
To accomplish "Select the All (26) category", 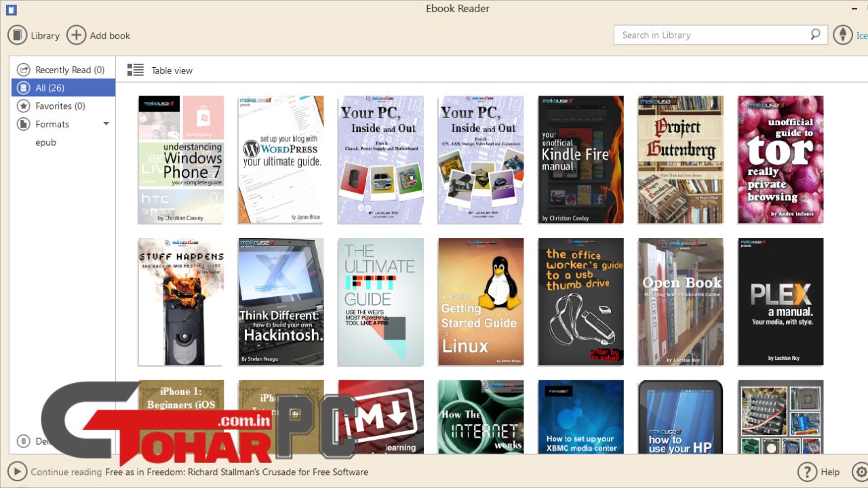I will click(63, 87).
